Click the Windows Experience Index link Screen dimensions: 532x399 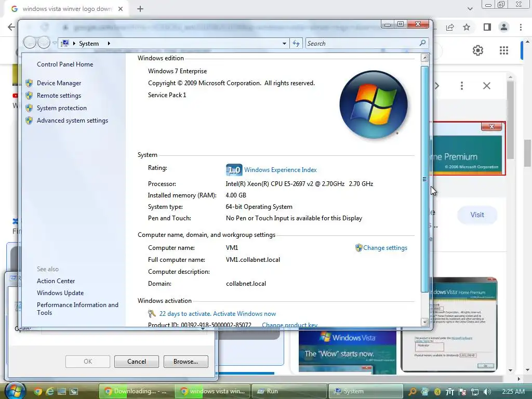[x=280, y=170]
